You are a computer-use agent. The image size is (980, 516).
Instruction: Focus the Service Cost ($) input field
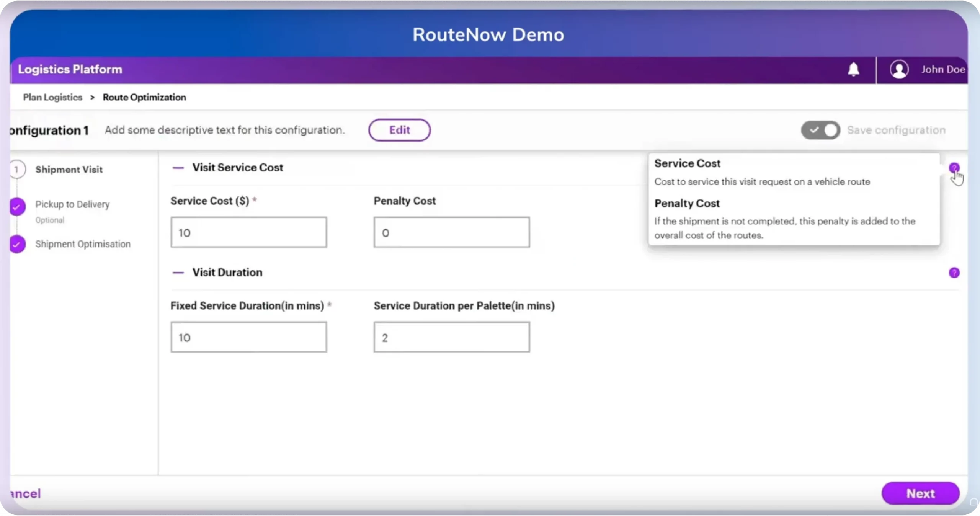tap(249, 232)
